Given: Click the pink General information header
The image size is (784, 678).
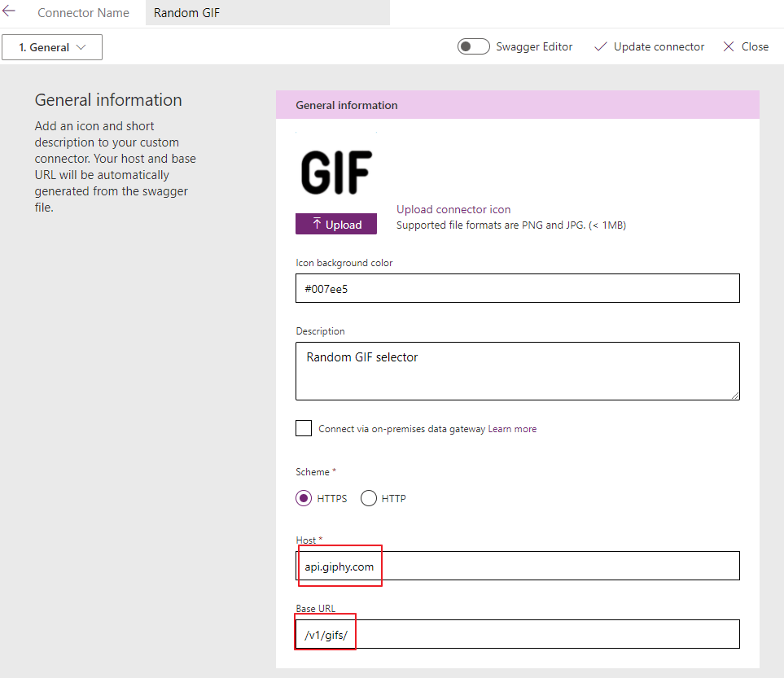Looking at the screenshot, I should coord(517,105).
